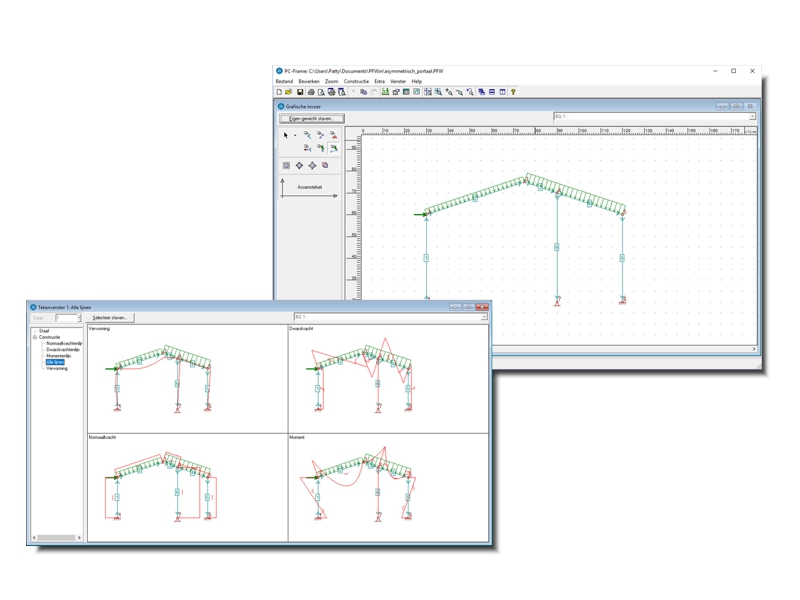
Task: Select Dwarskrachtenlijn in the tree
Action: point(63,349)
